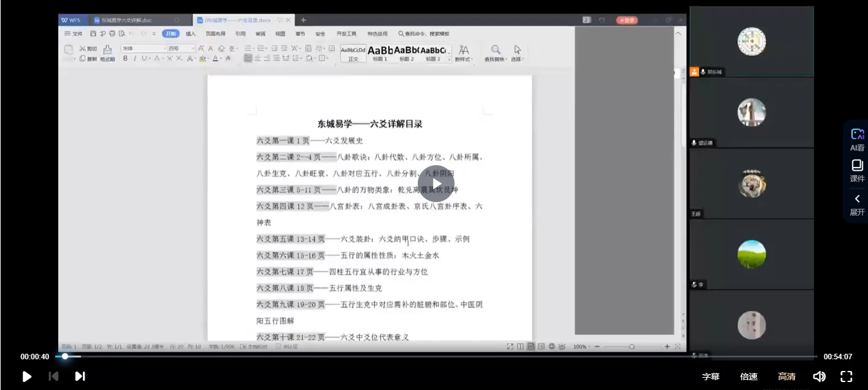
Task: Open the 100% zoom level dropdown
Action: pyautogui.click(x=582, y=346)
